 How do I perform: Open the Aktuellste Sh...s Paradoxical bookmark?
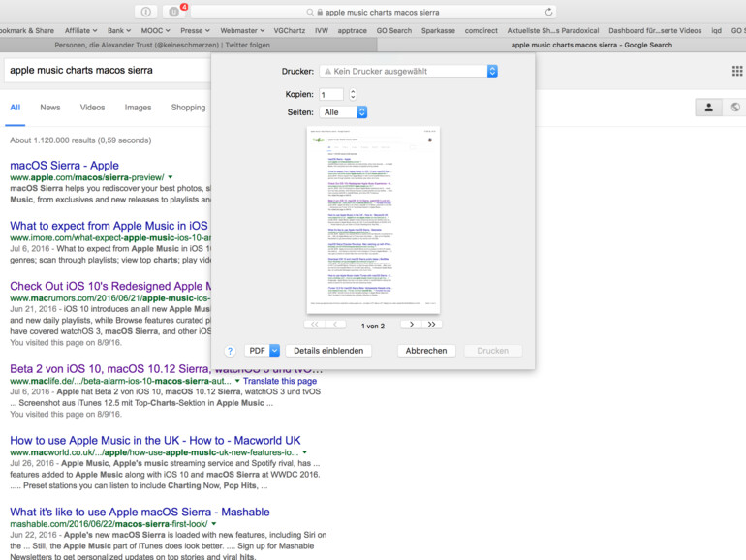(x=553, y=30)
